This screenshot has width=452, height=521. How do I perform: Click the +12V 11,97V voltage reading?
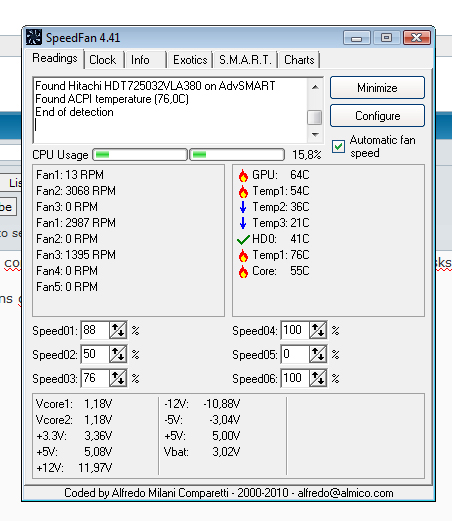pyautogui.click(x=74, y=468)
